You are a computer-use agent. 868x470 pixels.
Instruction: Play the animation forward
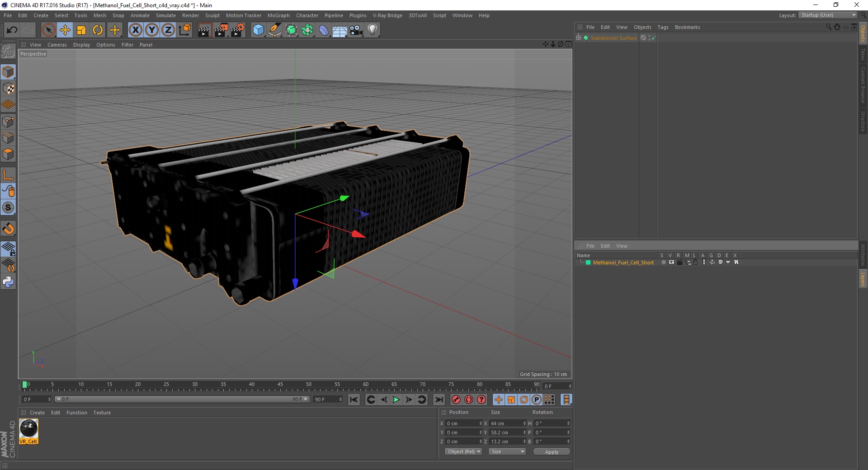pyautogui.click(x=396, y=399)
